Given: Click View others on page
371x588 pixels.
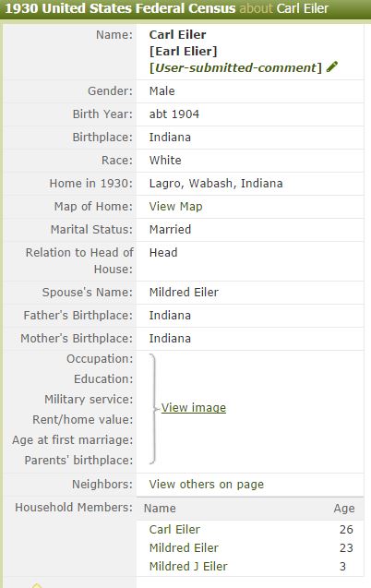Looking at the screenshot, I should click(206, 484).
